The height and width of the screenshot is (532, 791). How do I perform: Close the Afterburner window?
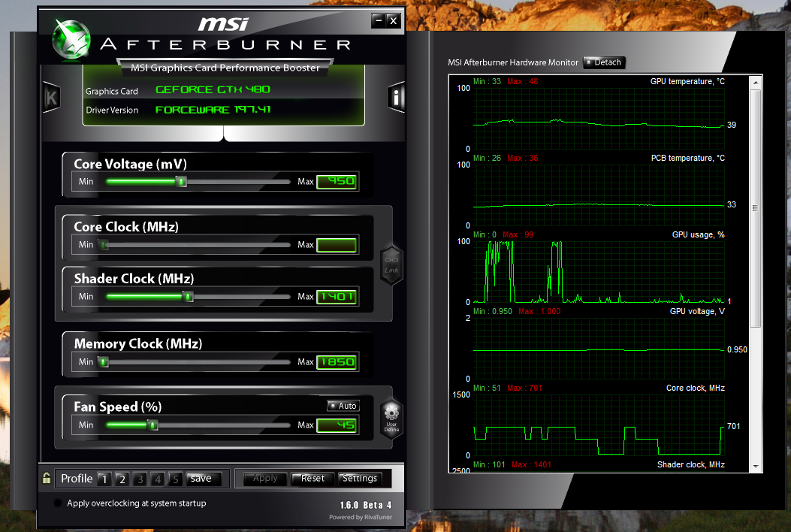pos(394,21)
